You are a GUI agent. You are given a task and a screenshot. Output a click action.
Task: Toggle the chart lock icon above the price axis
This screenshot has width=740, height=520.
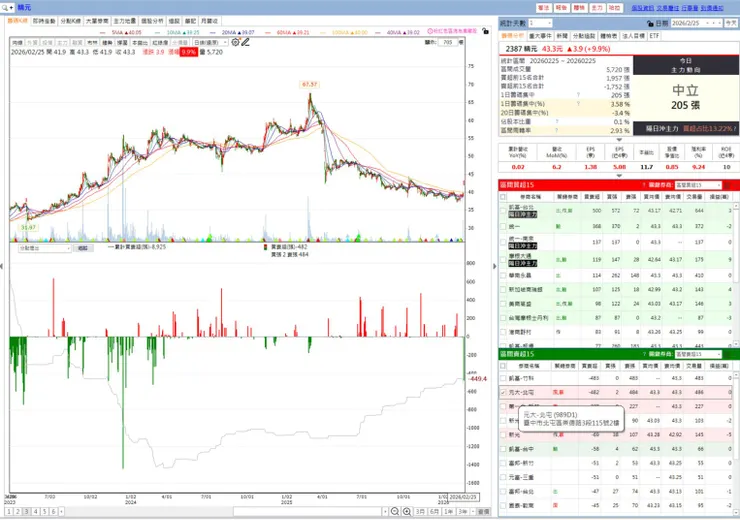coord(485,31)
